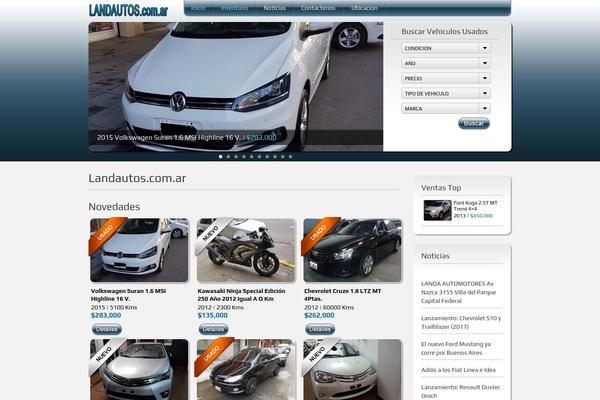Open the Ford Kuga thumbnail in Ventas Top

pos(437,210)
